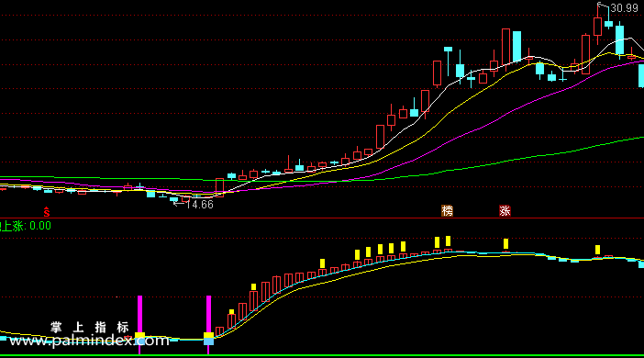
Task: Select the first magenta vertical signal bar
Action: point(139,325)
